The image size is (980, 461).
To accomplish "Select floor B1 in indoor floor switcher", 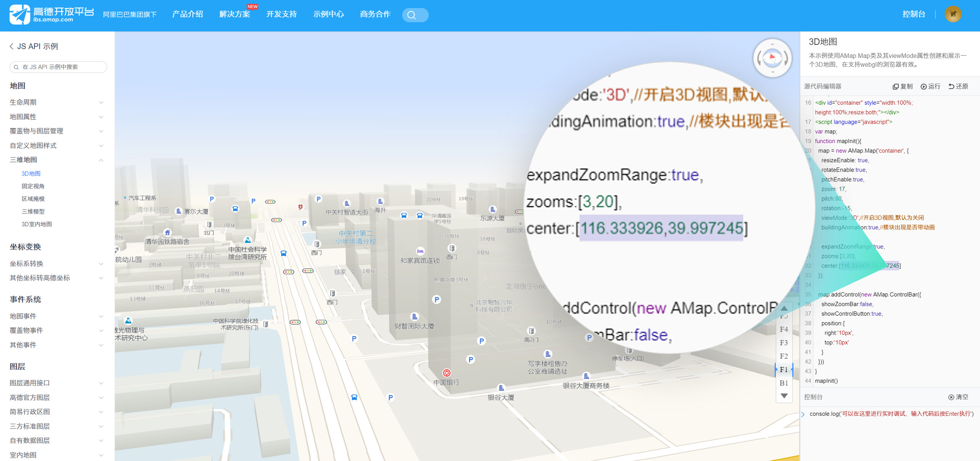I will (784, 383).
